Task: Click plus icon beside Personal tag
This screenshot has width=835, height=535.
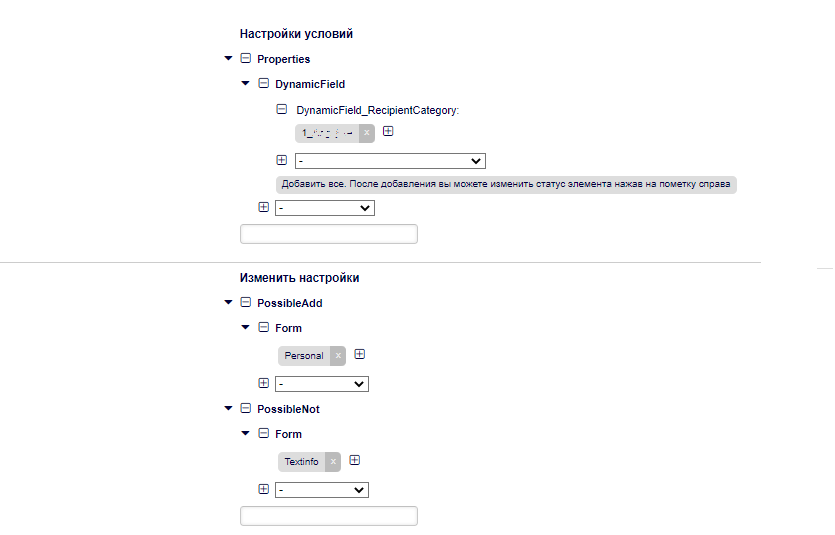Action: click(360, 354)
